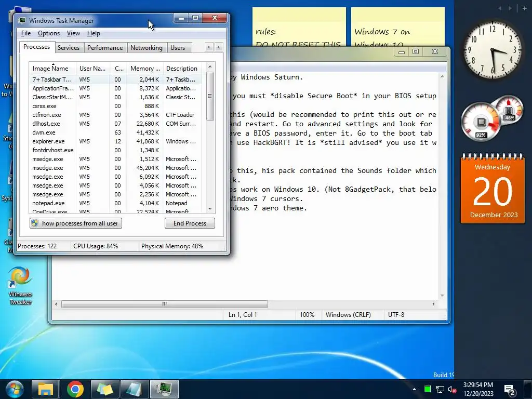Open the View menu in Task Manager

pos(73,33)
